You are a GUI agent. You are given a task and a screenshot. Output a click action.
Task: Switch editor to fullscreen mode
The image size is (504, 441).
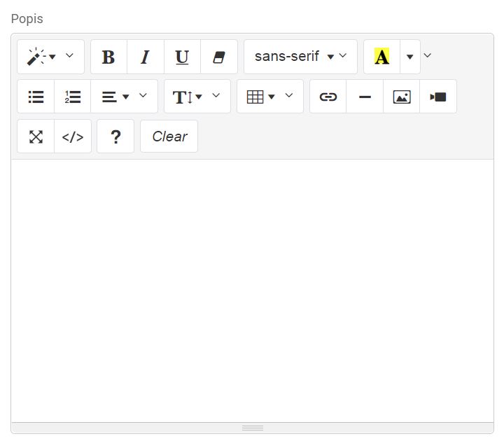coord(36,136)
